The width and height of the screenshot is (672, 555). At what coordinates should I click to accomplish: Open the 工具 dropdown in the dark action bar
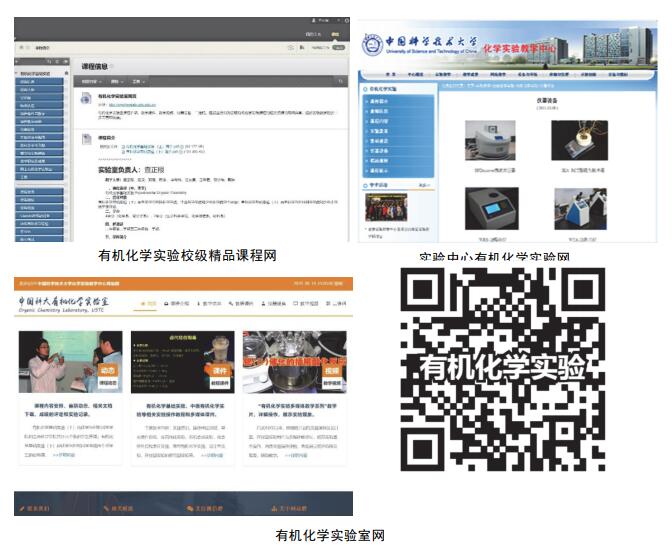click(138, 81)
